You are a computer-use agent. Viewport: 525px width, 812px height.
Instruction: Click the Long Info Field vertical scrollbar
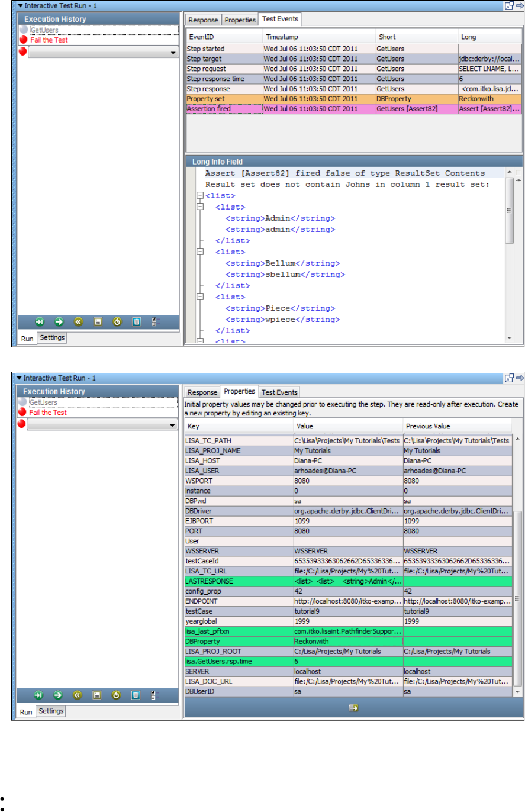[x=509, y=211]
